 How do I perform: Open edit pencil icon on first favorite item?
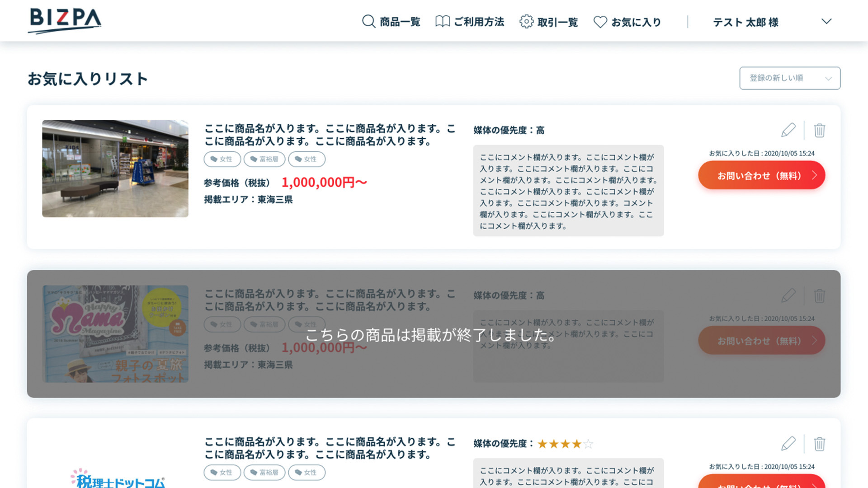tap(788, 131)
